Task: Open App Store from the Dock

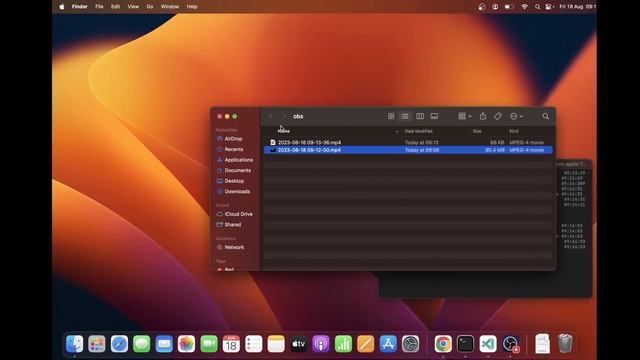Action: coord(388,344)
